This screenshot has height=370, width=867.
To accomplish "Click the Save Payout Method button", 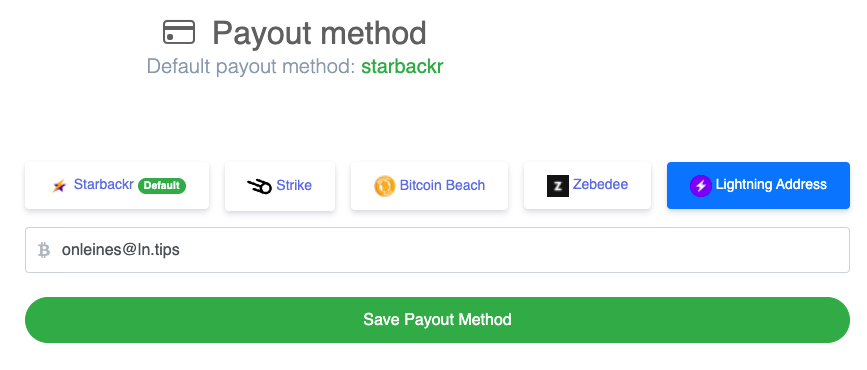I will pyautogui.click(x=437, y=320).
